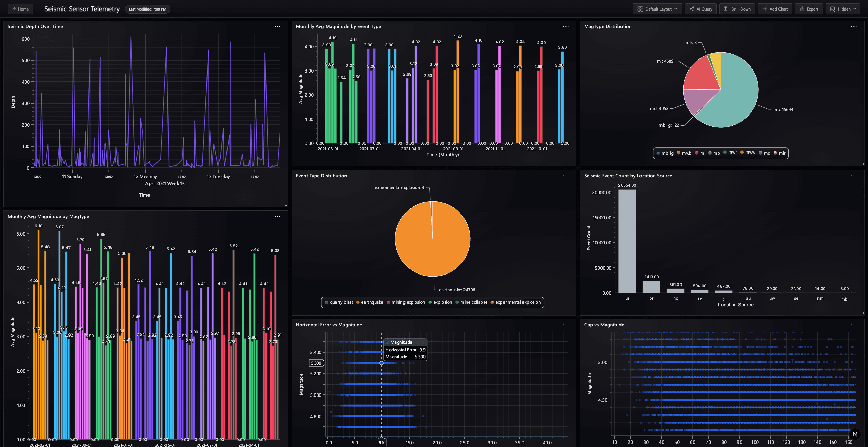Select the pr location source bar
This screenshot has width=868, height=447.
[x=651, y=287]
